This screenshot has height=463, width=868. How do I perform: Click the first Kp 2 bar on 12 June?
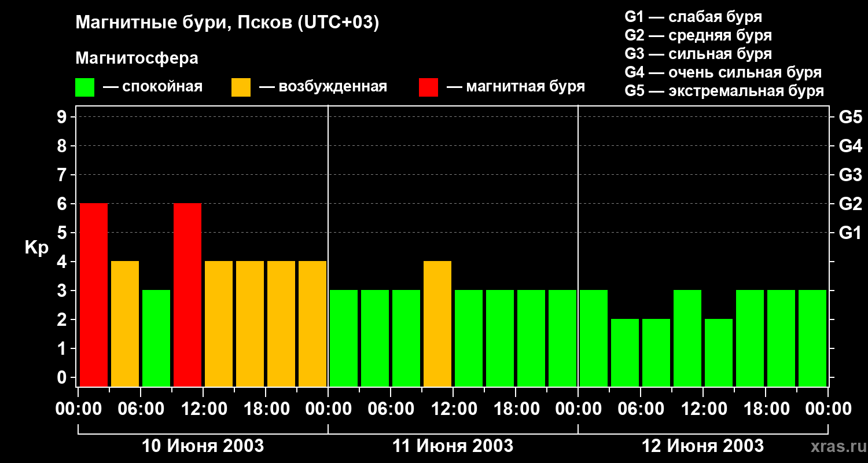point(625,352)
